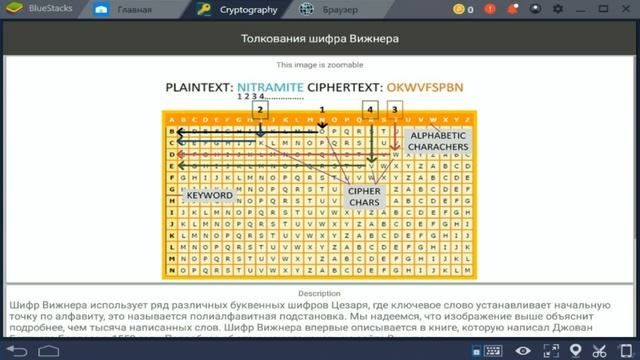Open the account profile icon
640x360 pixels.
coord(536,9)
